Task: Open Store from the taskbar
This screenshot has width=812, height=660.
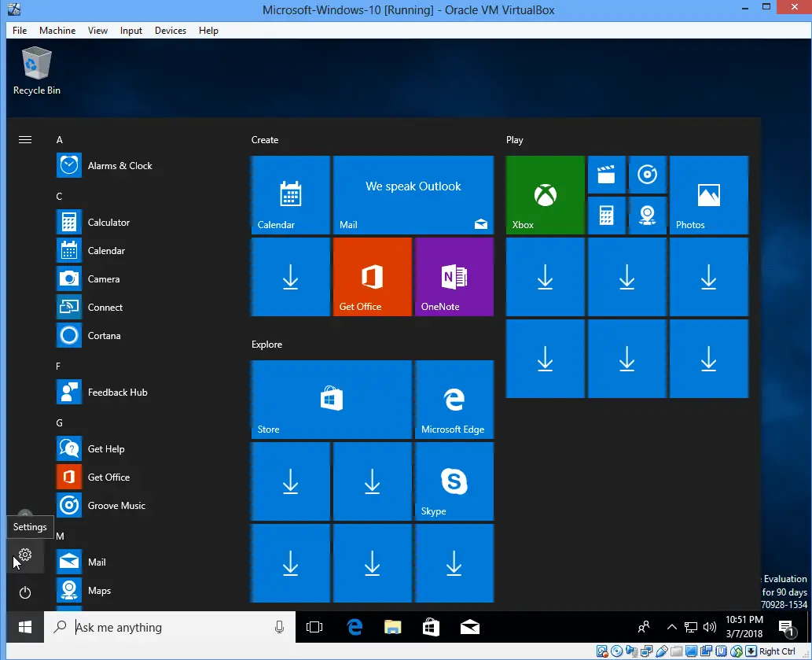Action: point(432,628)
